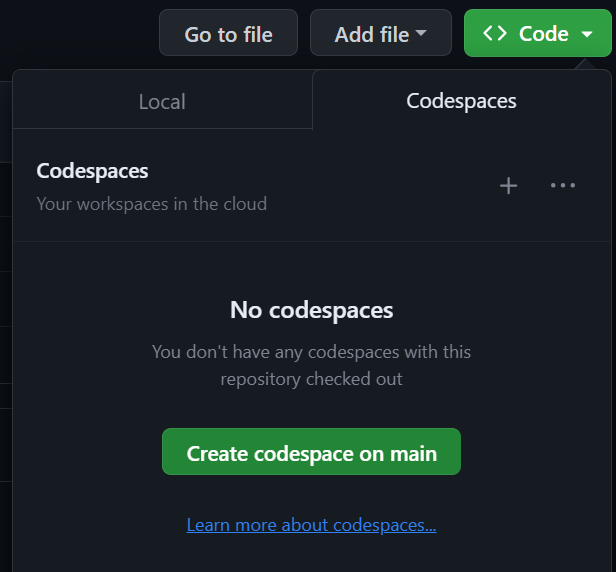Click the Go to file button

tap(228, 33)
